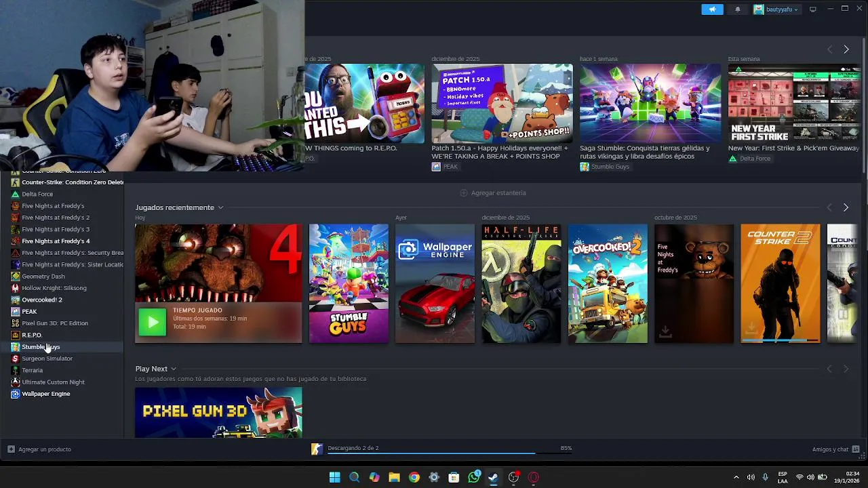Click Delta Force publisher label under news
This screenshot has height=488, width=868.
click(x=749, y=159)
